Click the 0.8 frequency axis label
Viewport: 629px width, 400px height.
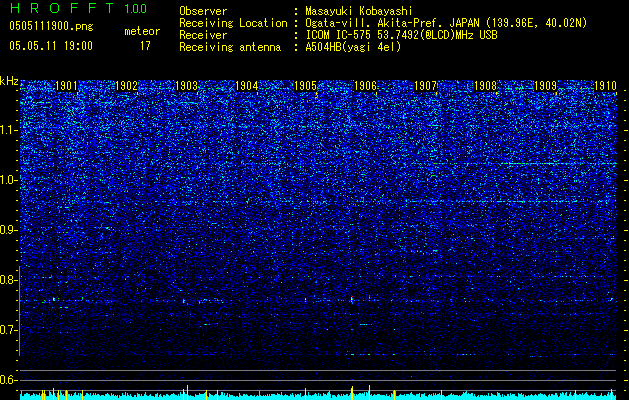tap(8, 280)
